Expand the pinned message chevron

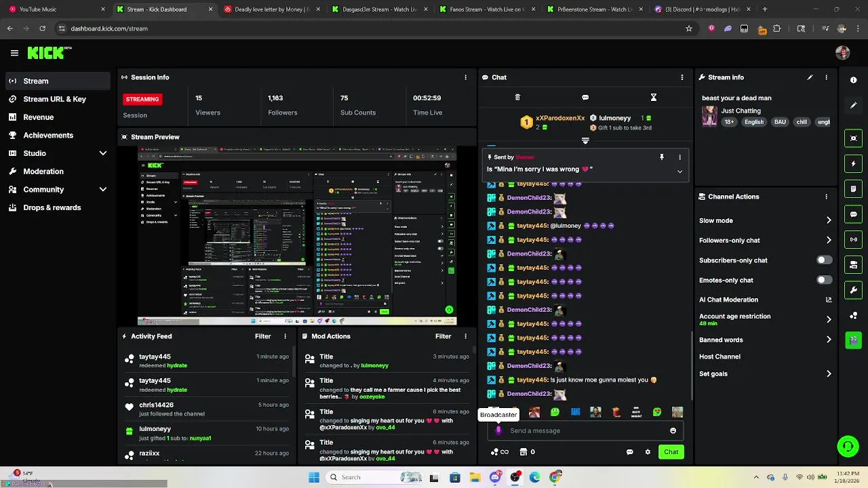click(x=679, y=171)
